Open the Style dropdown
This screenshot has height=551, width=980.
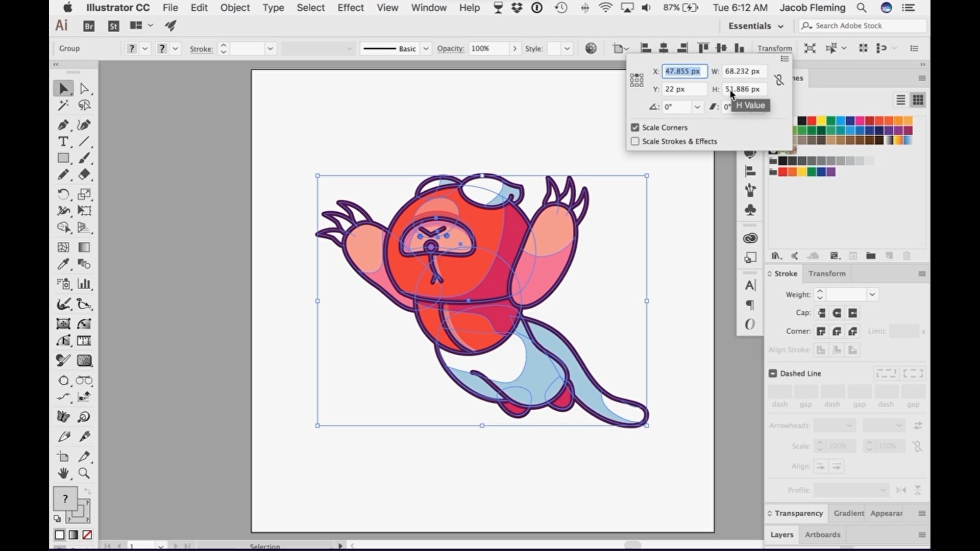pos(567,49)
